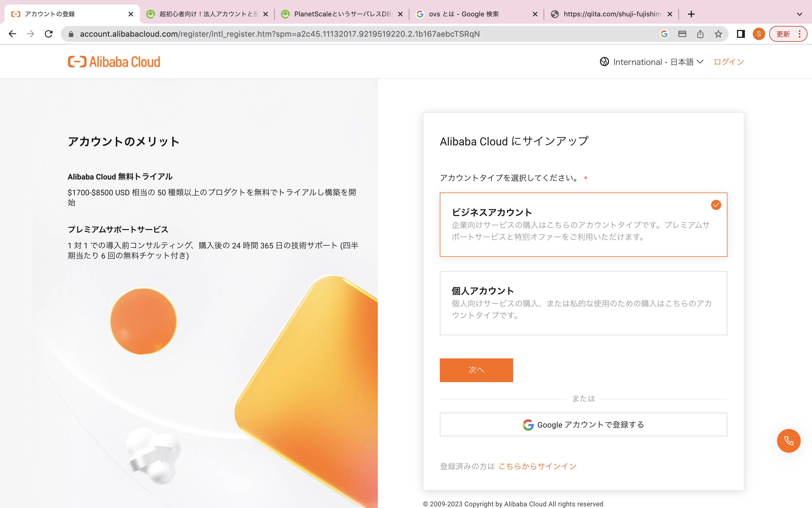Click the Alibaba Cloud logo
Viewport: 812px width, 508px height.
[114, 62]
